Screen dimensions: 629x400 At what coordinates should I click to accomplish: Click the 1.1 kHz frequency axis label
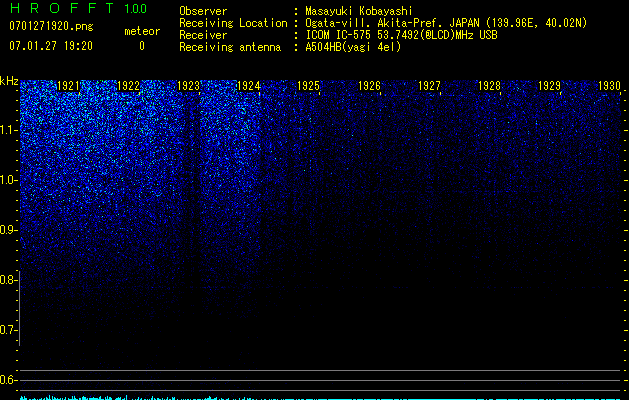8,130
